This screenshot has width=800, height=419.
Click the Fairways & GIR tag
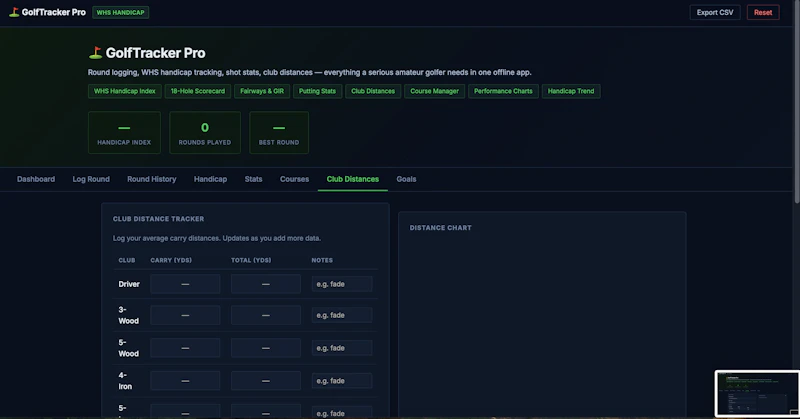point(262,91)
